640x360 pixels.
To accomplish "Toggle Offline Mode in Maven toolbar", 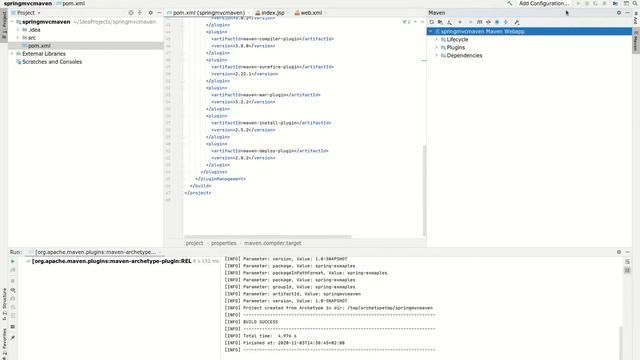I will (x=488, y=22).
